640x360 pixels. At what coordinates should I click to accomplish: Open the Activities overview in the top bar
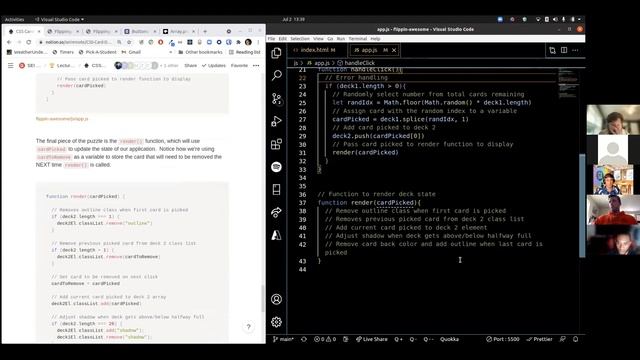click(14, 19)
